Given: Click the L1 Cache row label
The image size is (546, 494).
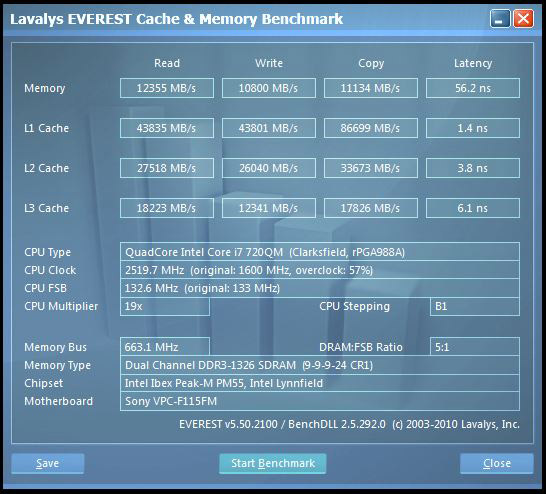Looking at the screenshot, I should point(46,128).
